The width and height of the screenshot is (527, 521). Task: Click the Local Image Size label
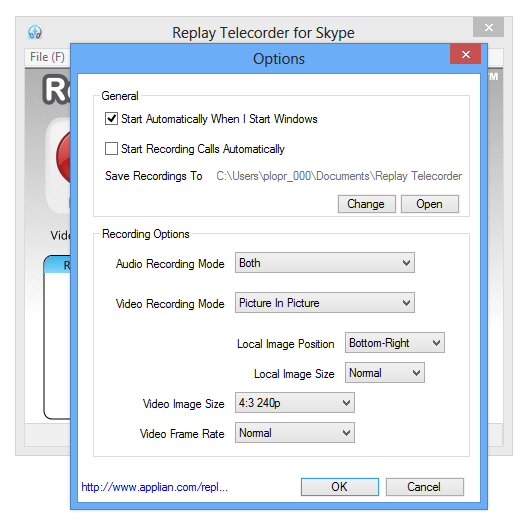point(294,374)
